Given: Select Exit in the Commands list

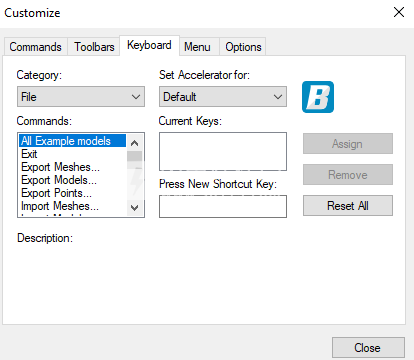Looking at the screenshot, I should point(73,154).
